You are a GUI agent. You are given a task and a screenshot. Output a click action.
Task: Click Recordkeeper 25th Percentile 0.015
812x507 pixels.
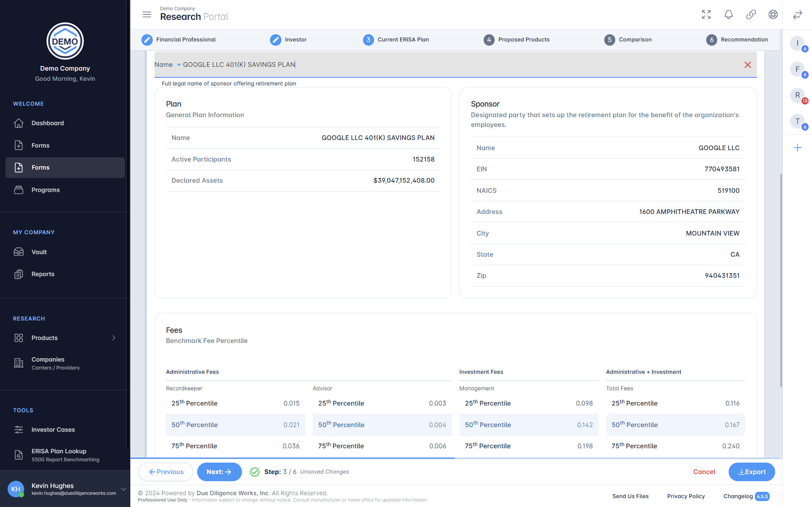[292, 403]
